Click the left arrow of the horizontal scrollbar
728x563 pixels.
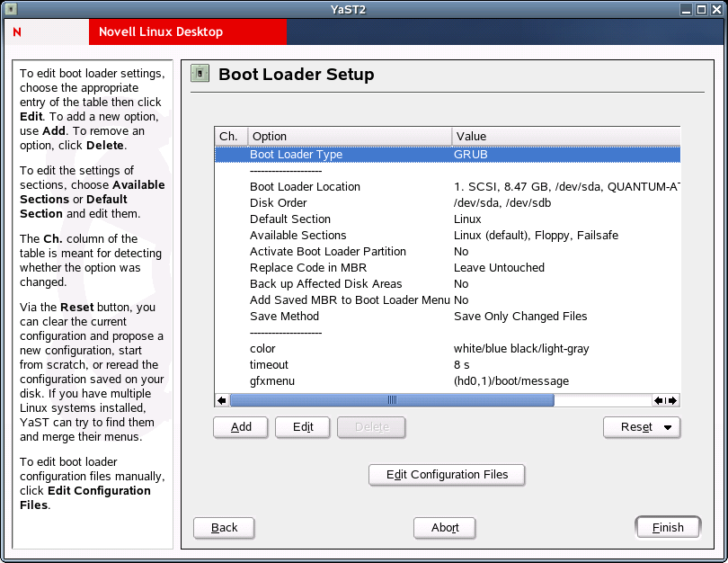222,400
